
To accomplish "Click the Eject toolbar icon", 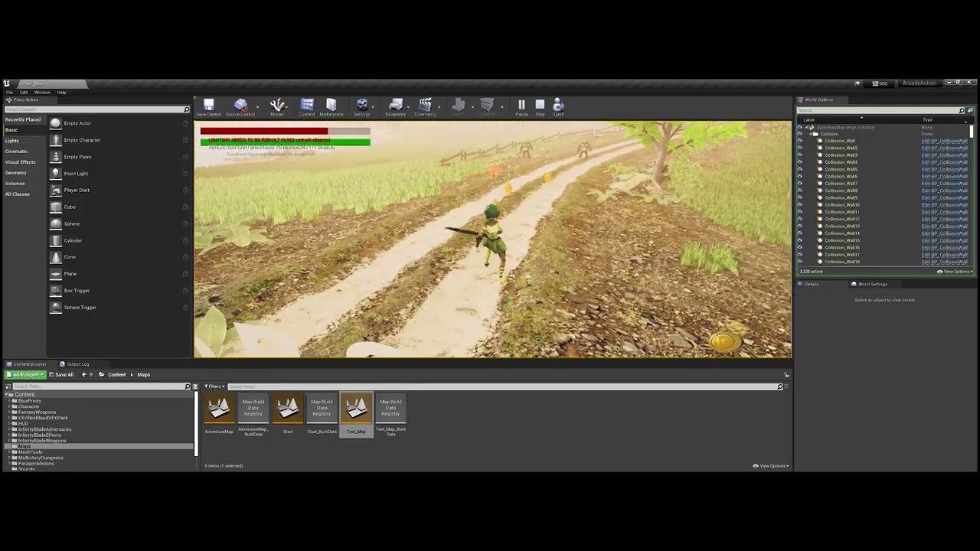I will click(558, 107).
